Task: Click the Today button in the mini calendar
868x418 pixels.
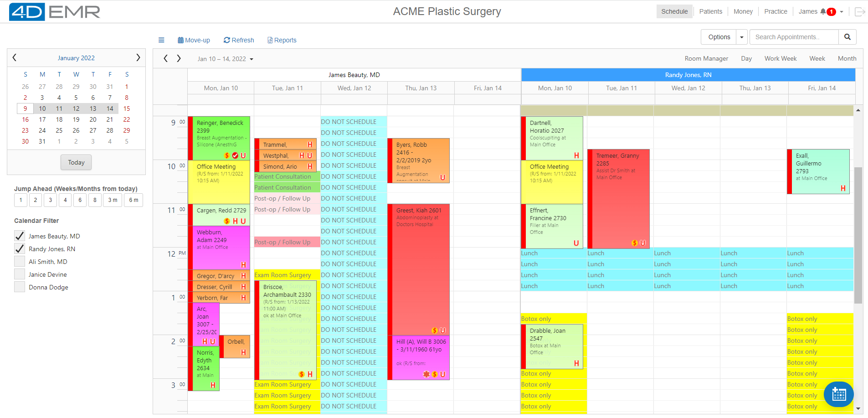Action: point(76,162)
